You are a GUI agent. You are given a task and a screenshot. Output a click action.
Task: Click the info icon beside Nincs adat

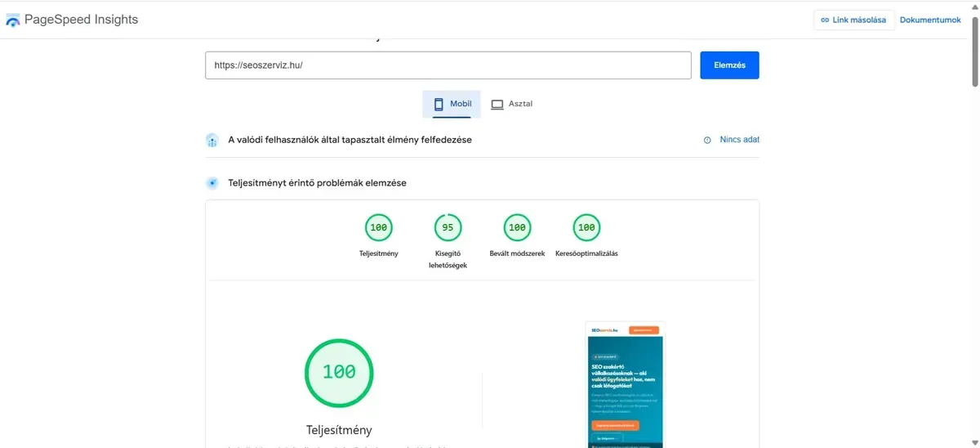(x=707, y=140)
